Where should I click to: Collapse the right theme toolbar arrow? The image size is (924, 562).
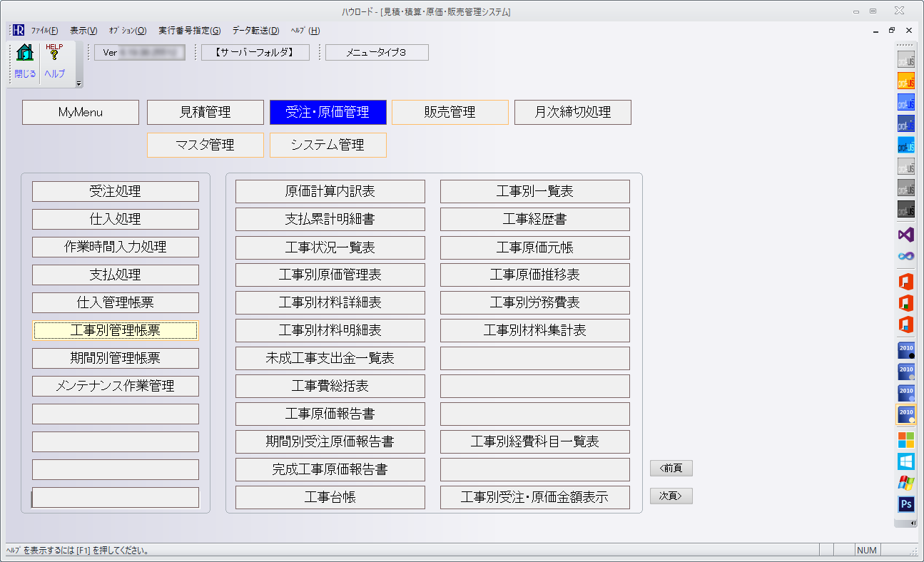[913, 523]
